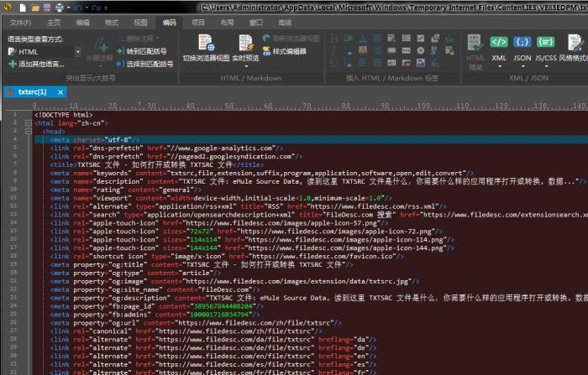Print the document using printer icon

click(x=60, y=8)
